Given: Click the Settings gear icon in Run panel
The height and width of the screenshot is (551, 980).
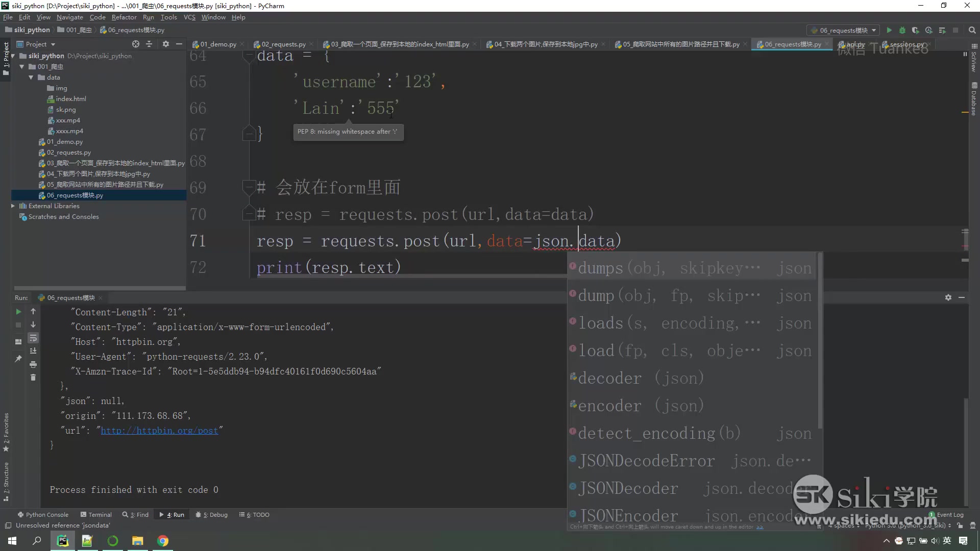Looking at the screenshot, I should [948, 297].
